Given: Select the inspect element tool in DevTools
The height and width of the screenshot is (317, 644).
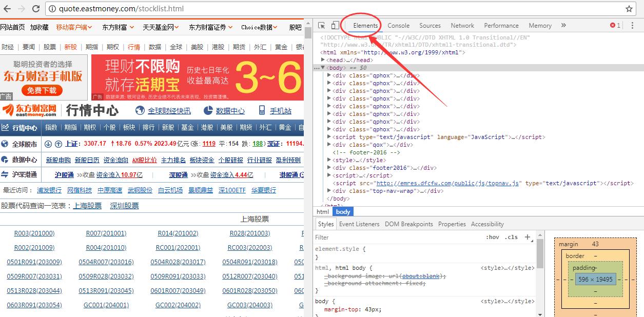Looking at the screenshot, I should tap(322, 25).
